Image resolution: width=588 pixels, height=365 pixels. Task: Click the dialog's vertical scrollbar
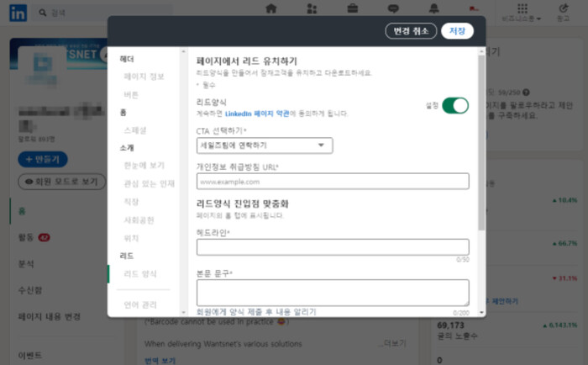[x=481, y=143]
